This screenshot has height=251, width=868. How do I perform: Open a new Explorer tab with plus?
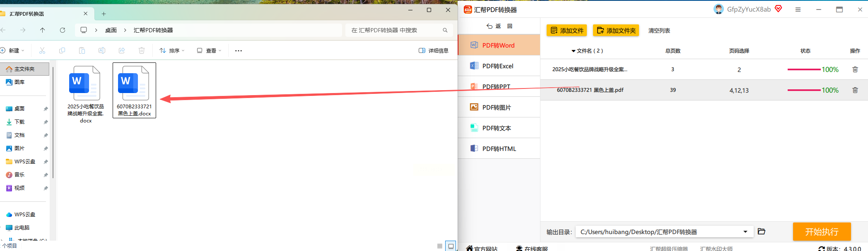(104, 14)
